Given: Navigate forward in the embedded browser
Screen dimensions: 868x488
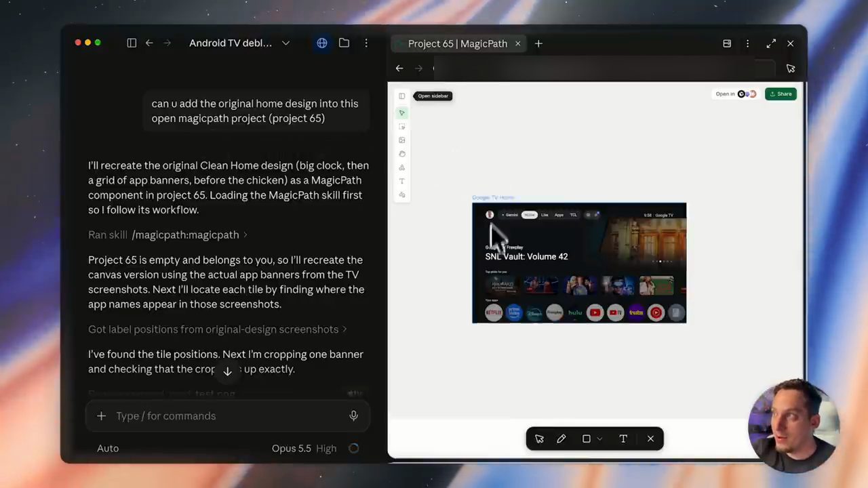Looking at the screenshot, I should click(x=418, y=68).
